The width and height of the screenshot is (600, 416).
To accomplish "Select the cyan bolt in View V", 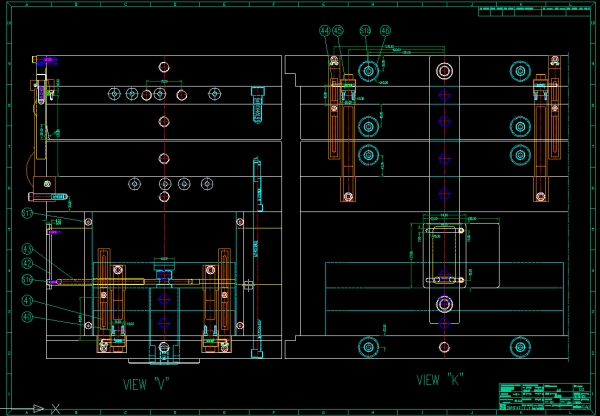I will (256, 103).
